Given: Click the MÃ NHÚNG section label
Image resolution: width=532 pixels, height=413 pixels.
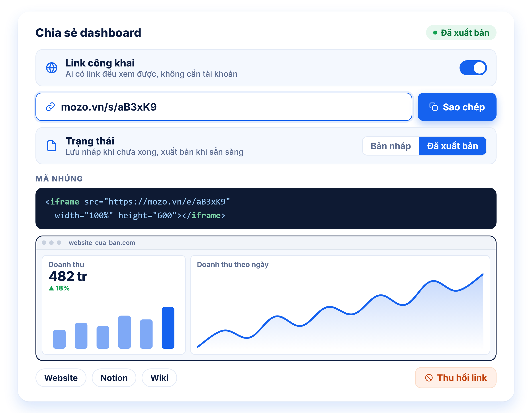Looking at the screenshot, I should point(59,179).
